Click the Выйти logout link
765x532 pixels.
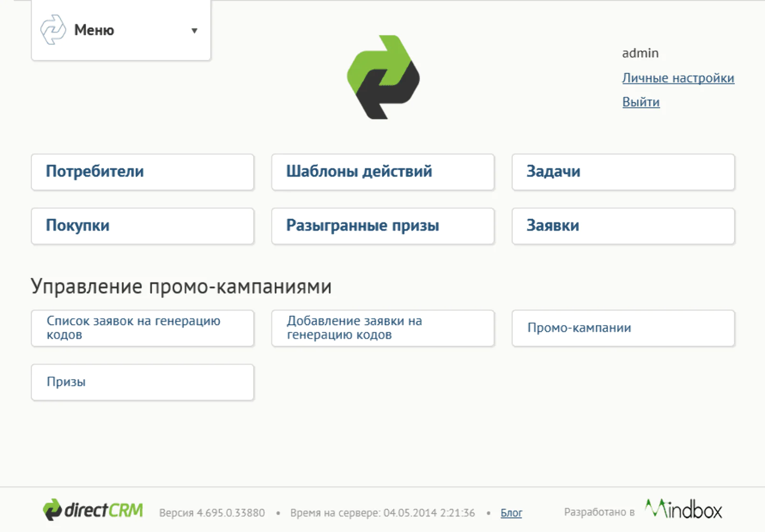coord(641,102)
